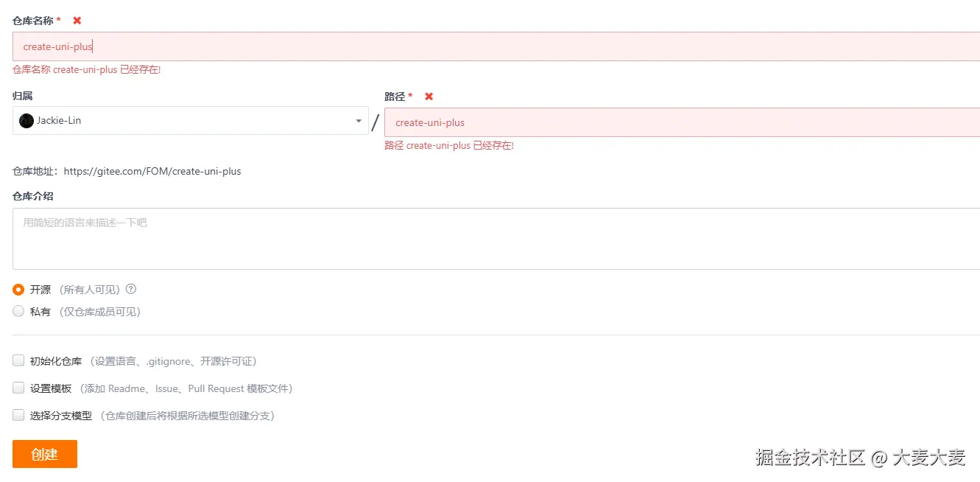
Task: Click the (仓库创建后将根据所选模型创建分支) text
Action: point(187,416)
